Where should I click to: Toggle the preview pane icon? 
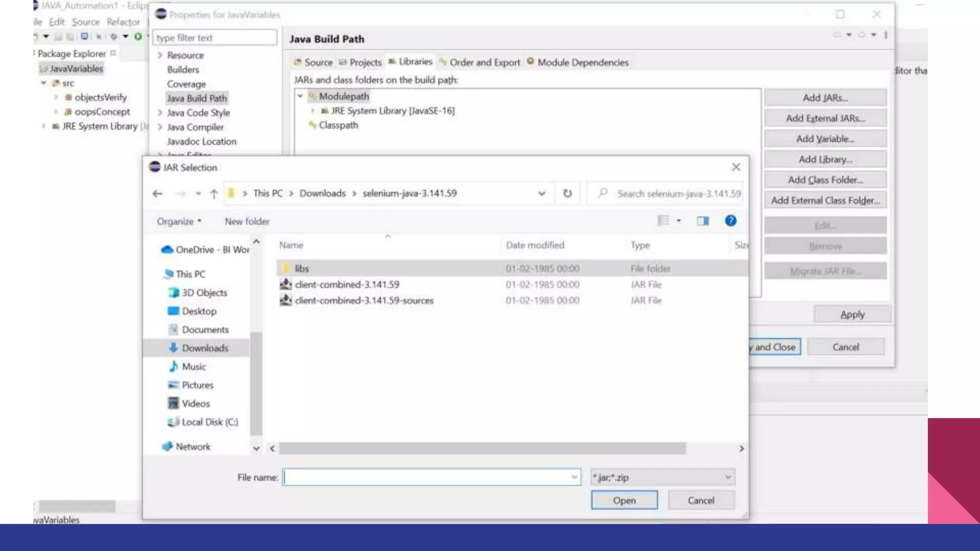[702, 221]
